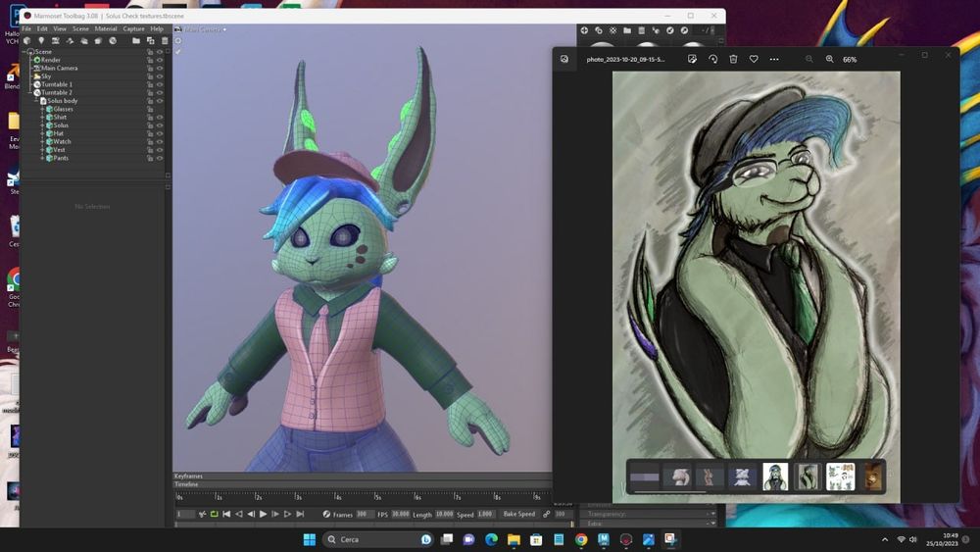Image resolution: width=980 pixels, height=552 pixels.
Task: Select the Pants object in the scene tree
Action: pos(61,158)
